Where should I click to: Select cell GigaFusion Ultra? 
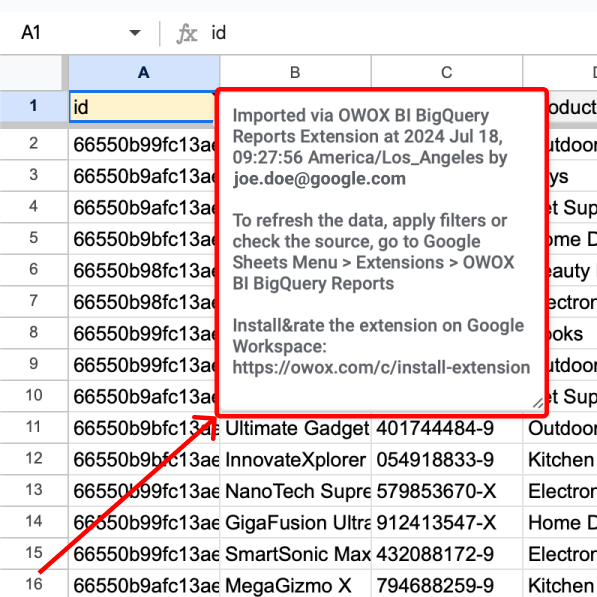coord(295,522)
